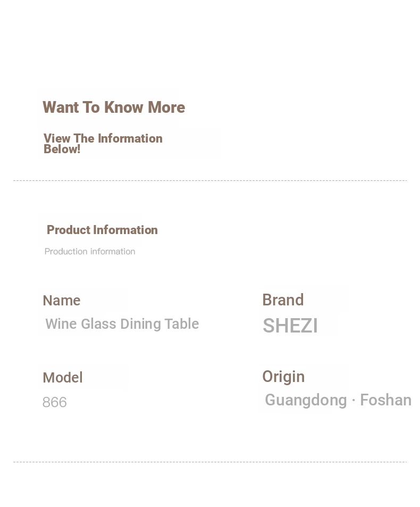Viewport: 420px width, 507px height.
Task: Click the word "Foshan" in origin
Action: [386, 400]
